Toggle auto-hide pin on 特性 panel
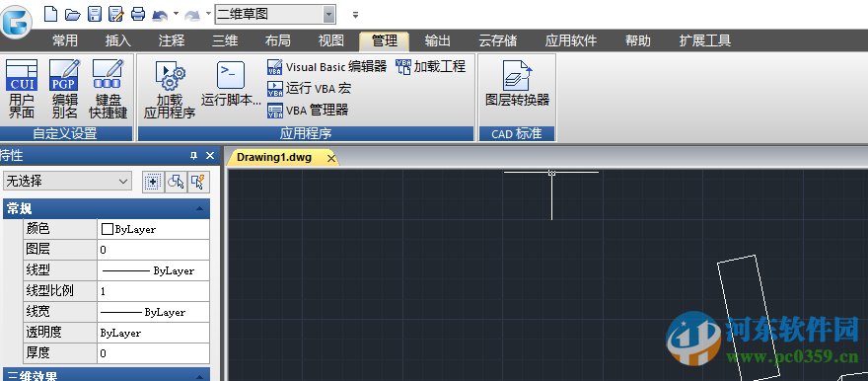Image resolution: width=868 pixels, height=381 pixels. coord(193,156)
